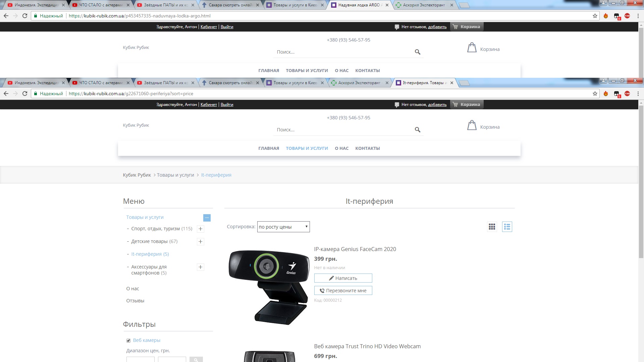Expand Детские товары category
644x362 pixels.
click(201, 242)
